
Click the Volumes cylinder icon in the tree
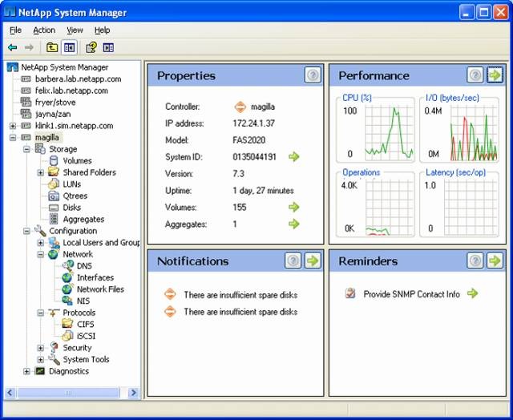coord(54,160)
